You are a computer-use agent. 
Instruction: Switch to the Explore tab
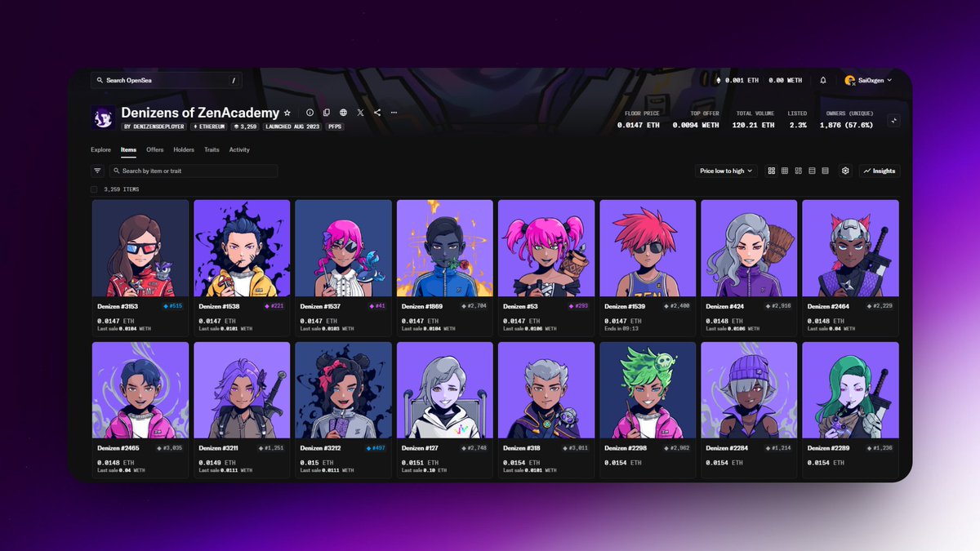(x=100, y=149)
